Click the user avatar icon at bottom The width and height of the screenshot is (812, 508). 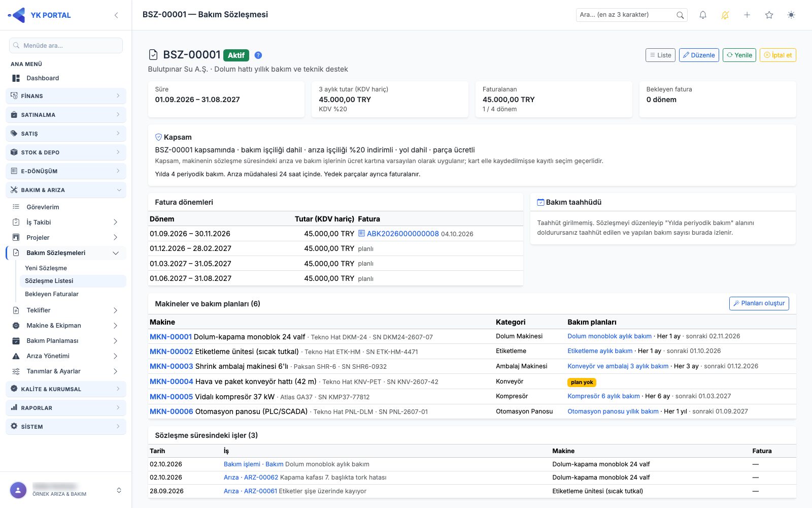pyautogui.click(x=18, y=490)
